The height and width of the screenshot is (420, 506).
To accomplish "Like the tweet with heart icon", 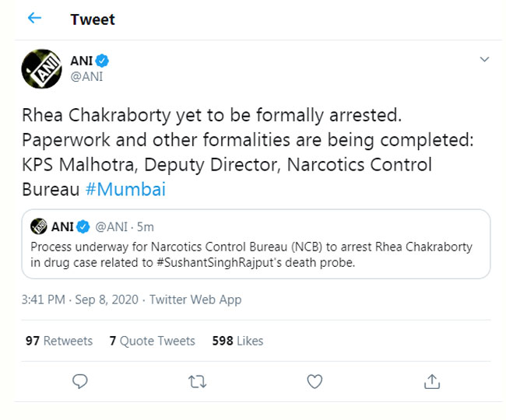I will tap(314, 382).
